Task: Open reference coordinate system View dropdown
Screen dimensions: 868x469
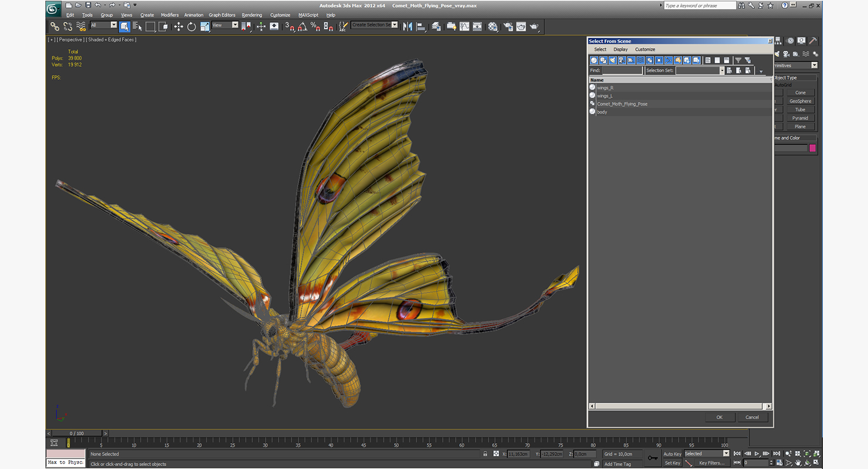Action: pyautogui.click(x=225, y=25)
